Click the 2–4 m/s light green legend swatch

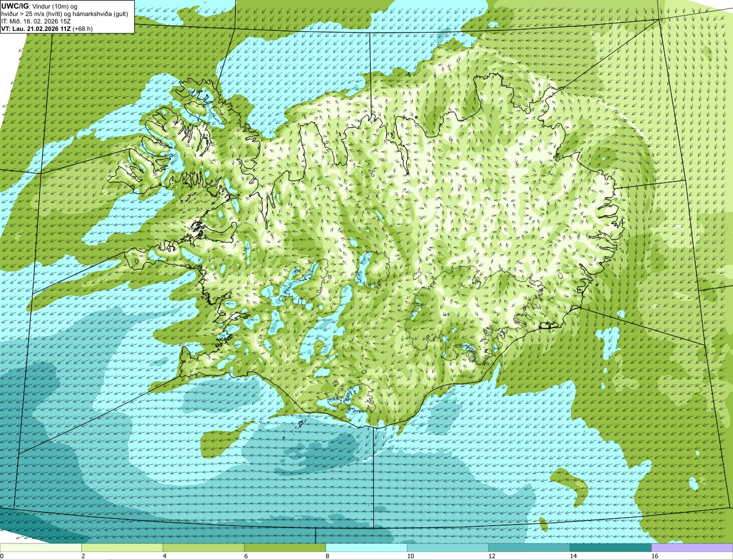click(123, 547)
